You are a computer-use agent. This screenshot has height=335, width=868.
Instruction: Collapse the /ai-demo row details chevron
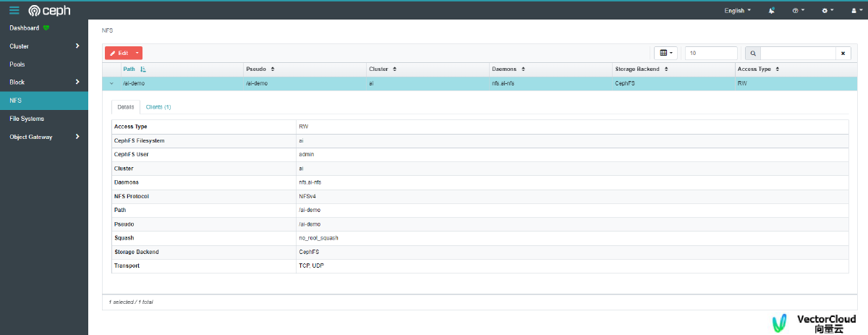click(x=111, y=83)
